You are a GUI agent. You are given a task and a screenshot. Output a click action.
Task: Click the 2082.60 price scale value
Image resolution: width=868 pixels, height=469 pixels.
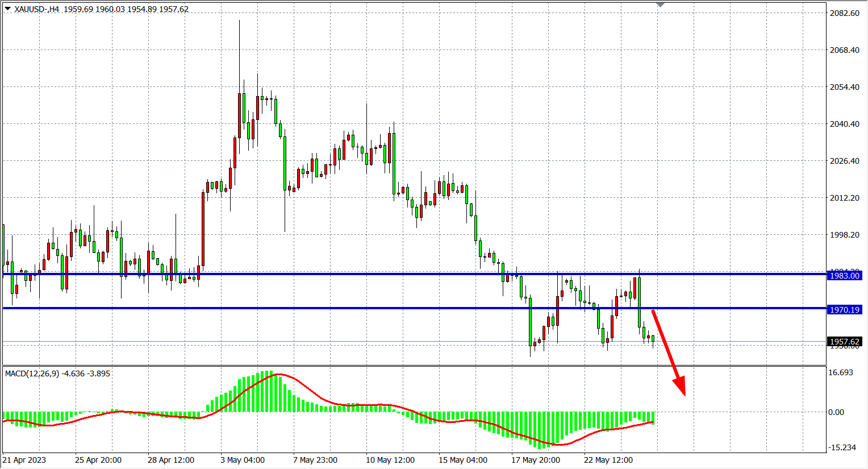[x=844, y=13]
